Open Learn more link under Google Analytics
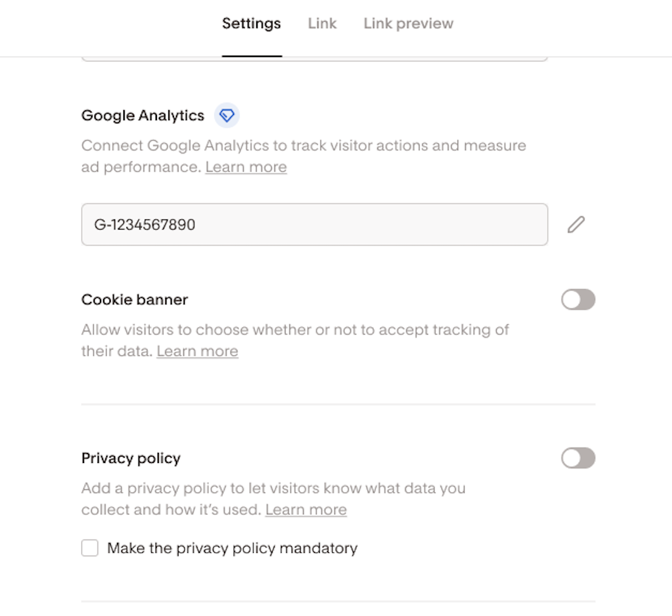 pos(246,167)
